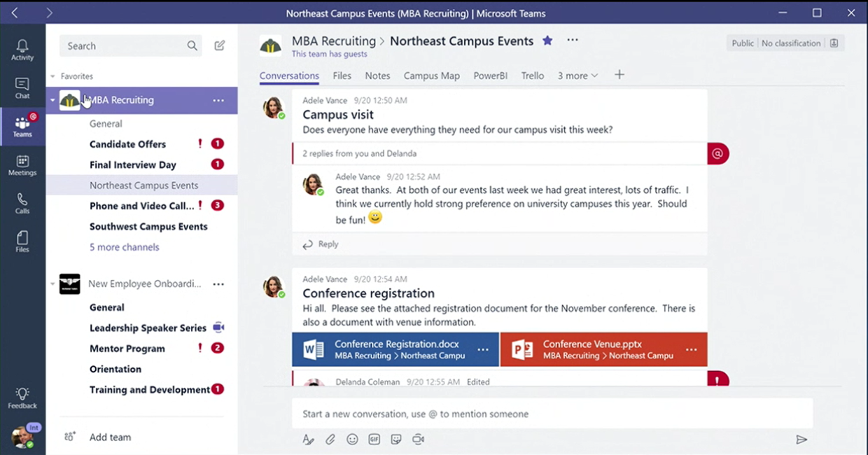Send the message with arrow icon
The image size is (868, 455).
click(801, 440)
